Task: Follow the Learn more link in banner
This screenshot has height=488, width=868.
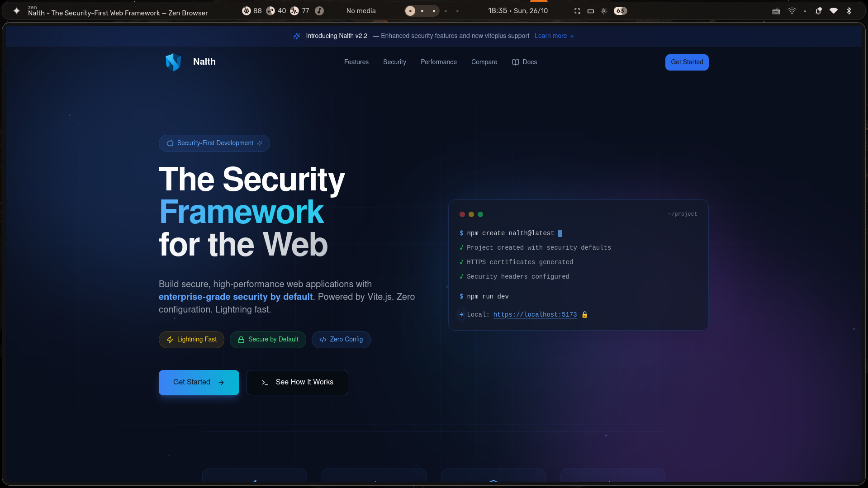Action: 554,36
